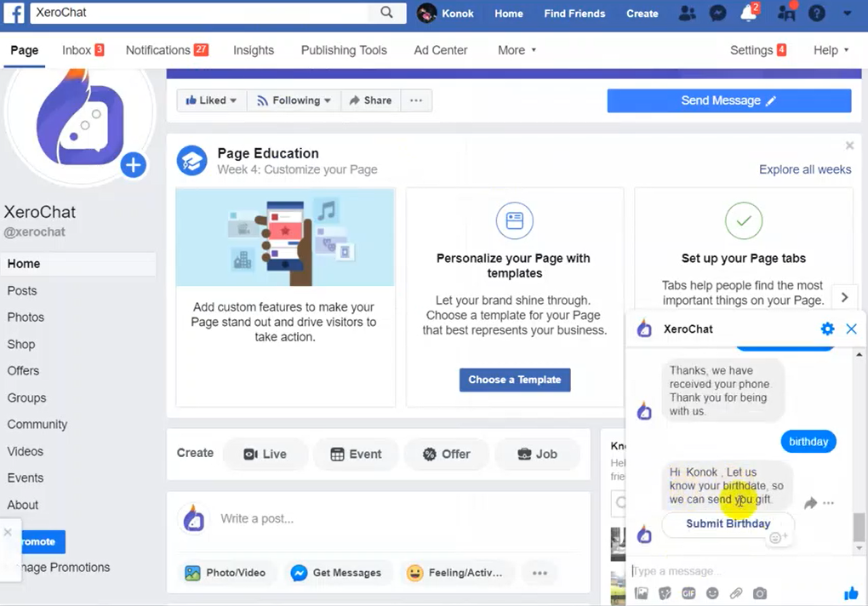Open the Insights tab
This screenshot has width=868, height=606.
[254, 50]
